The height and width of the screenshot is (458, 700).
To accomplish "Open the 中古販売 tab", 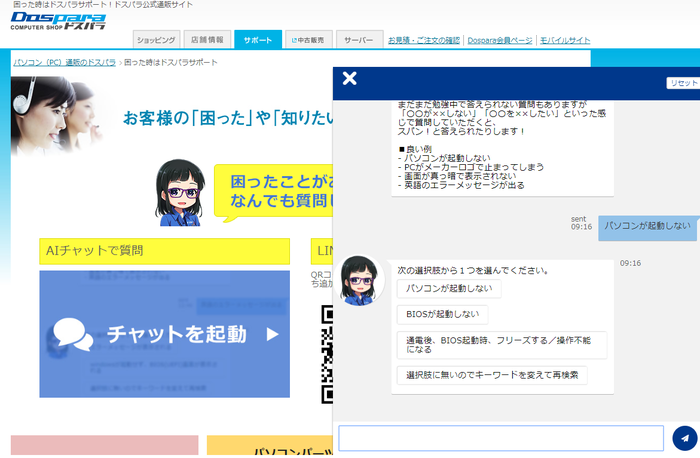I will click(308, 40).
